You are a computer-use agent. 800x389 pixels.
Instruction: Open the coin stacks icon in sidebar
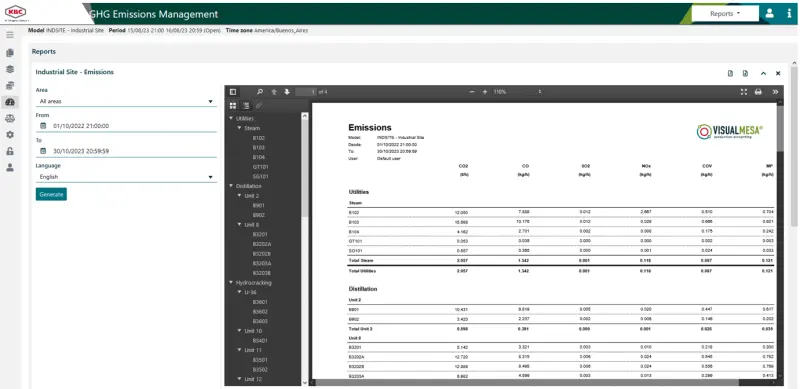pos(10,85)
